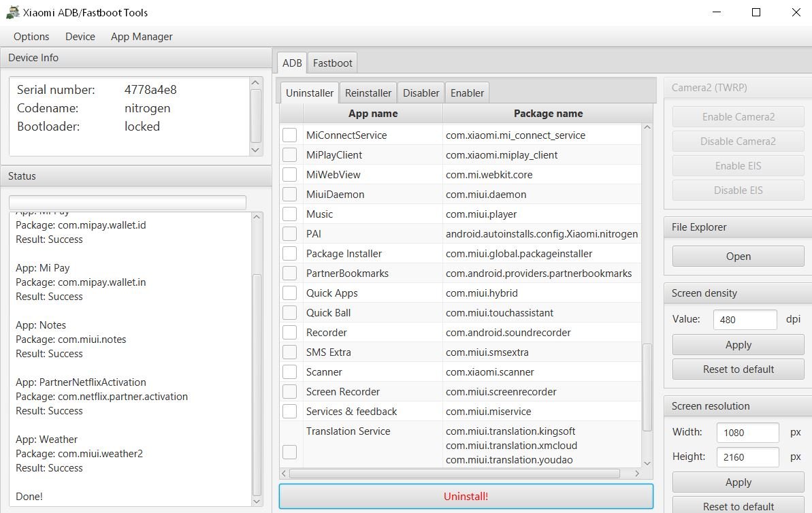Image resolution: width=812 pixels, height=513 pixels.
Task: Click the Done! status line
Action: 29,497
